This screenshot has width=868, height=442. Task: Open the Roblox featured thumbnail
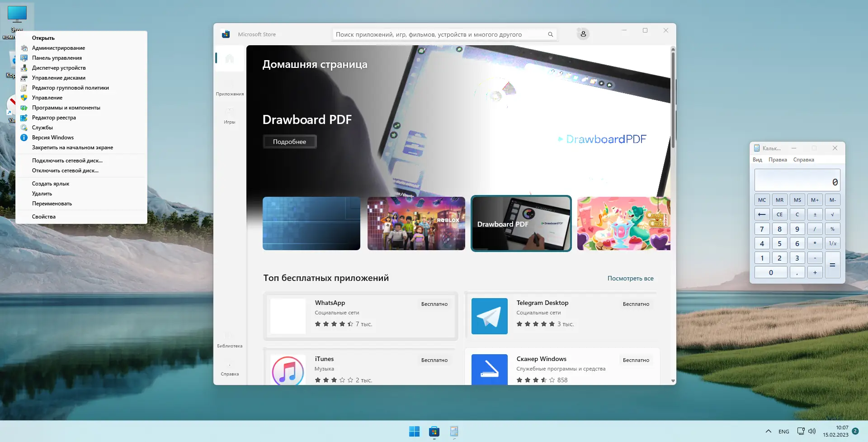(416, 223)
